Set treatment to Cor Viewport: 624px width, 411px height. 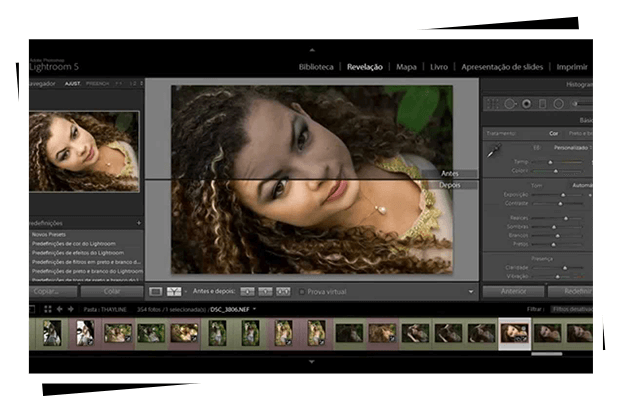click(x=553, y=133)
